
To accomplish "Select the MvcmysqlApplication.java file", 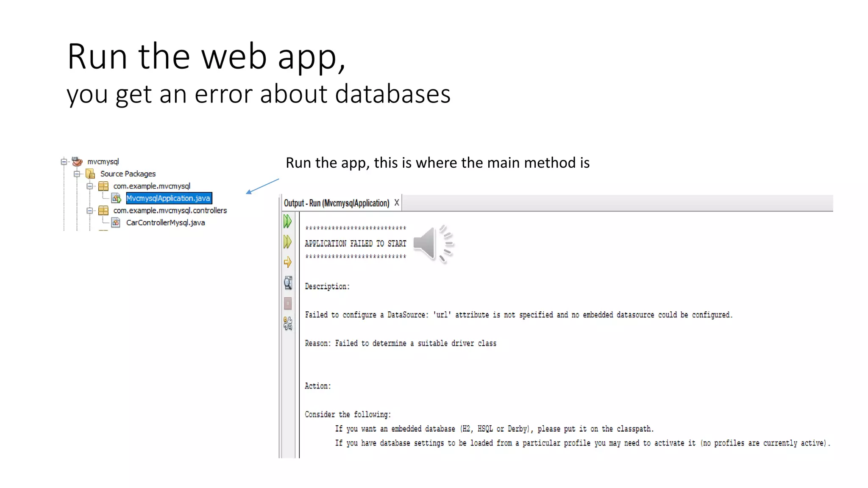I will click(x=168, y=198).
